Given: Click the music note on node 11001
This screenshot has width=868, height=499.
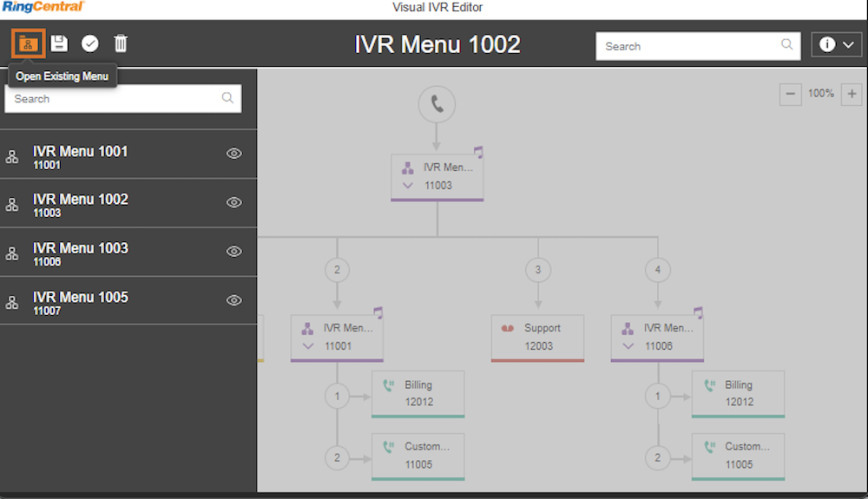Looking at the screenshot, I should coord(378,312).
